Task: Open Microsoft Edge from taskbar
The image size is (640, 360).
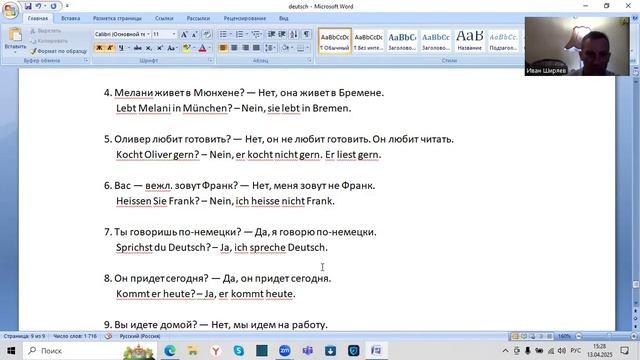Action: point(170,351)
